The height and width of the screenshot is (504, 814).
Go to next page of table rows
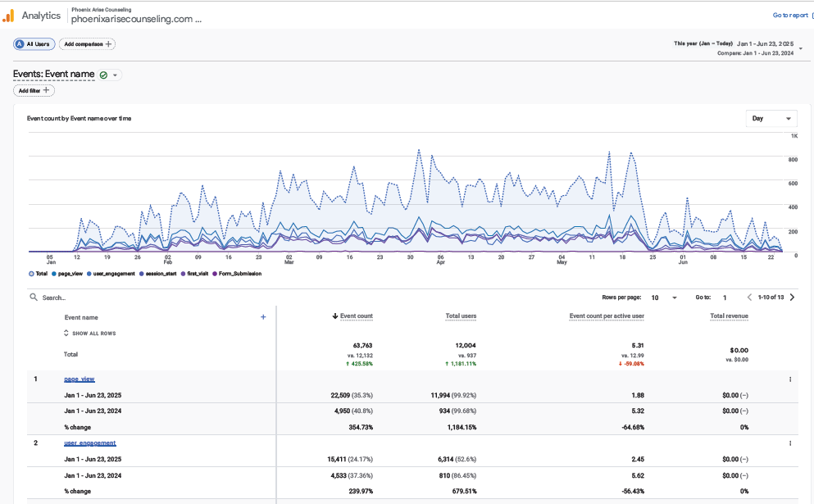click(x=792, y=297)
